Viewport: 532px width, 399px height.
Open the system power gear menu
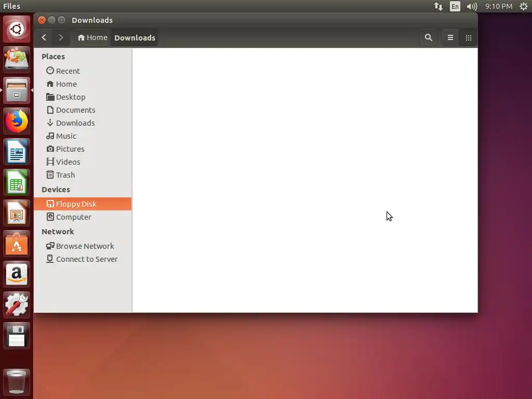[x=524, y=6]
